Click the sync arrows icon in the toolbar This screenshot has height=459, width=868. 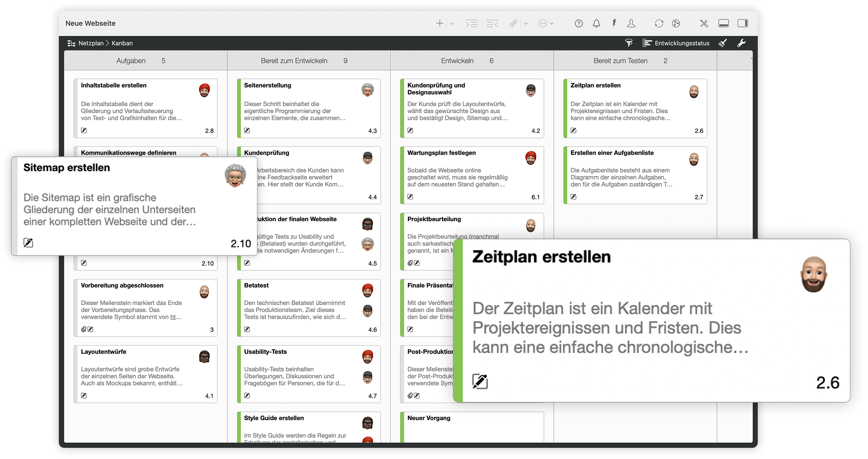click(658, 23)
